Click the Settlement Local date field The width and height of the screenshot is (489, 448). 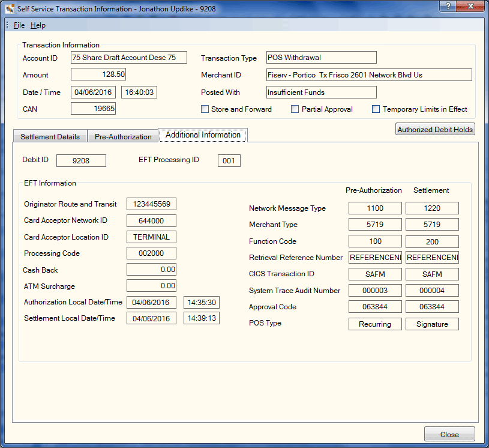pyautogui.click(x=151, y=318)
